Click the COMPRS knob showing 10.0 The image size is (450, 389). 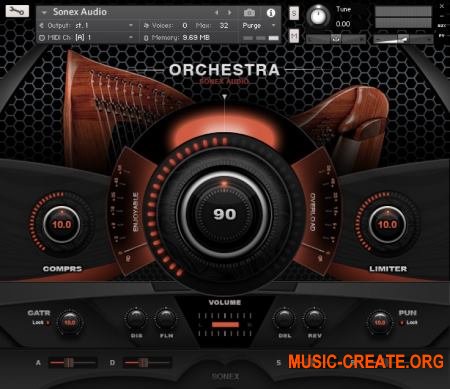[x=62, y=224]
